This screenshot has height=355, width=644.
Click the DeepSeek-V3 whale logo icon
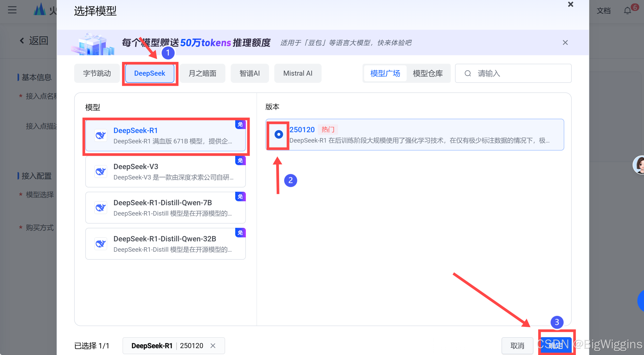coord(101,172)
